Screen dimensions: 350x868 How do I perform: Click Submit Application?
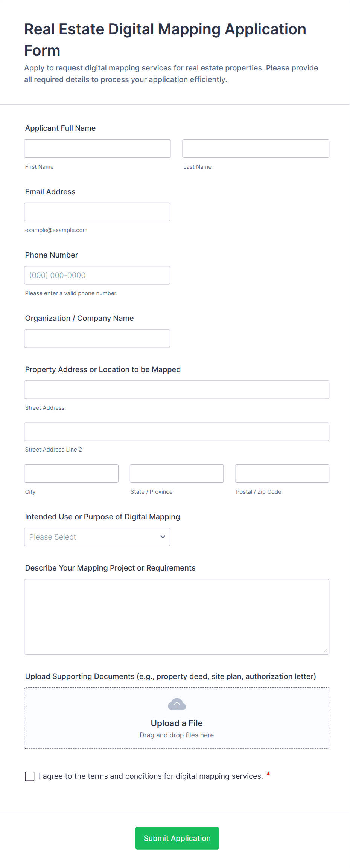coord(177,838)
